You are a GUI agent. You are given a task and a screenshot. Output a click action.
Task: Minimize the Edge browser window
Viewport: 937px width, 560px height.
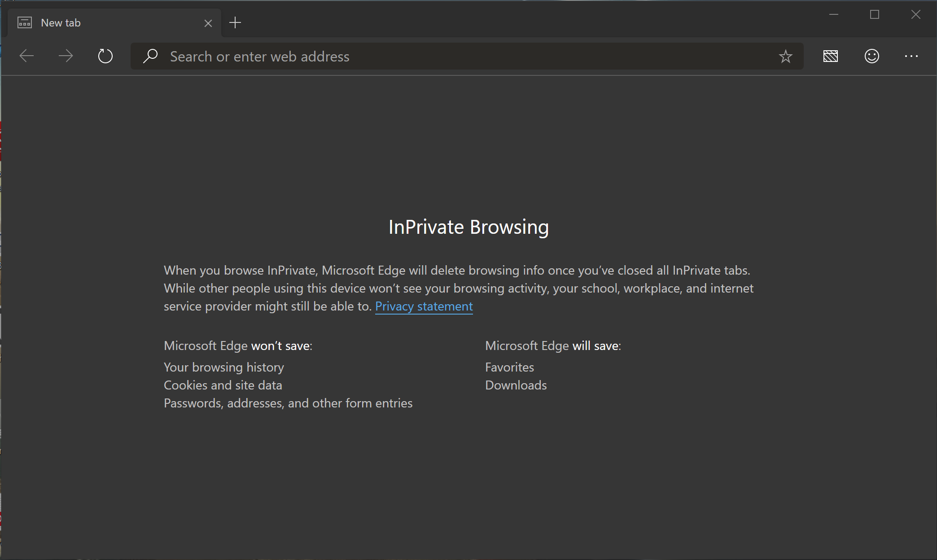(834, 14)
